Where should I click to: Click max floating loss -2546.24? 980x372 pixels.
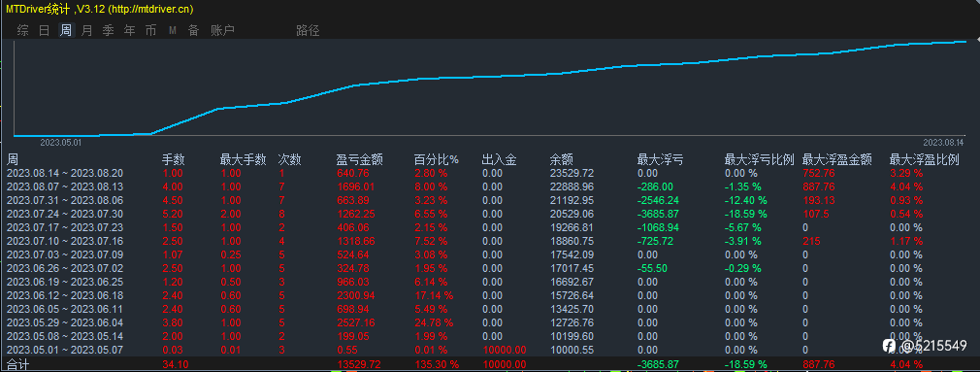point(659,200)
